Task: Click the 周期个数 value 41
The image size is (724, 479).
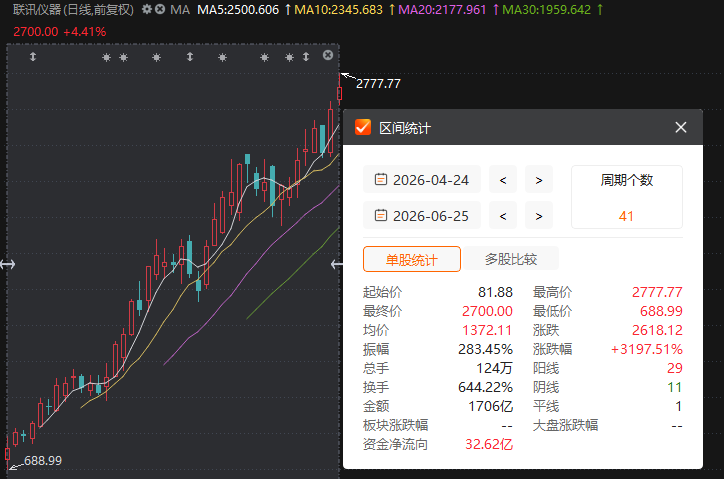Action: click(626, 216)
